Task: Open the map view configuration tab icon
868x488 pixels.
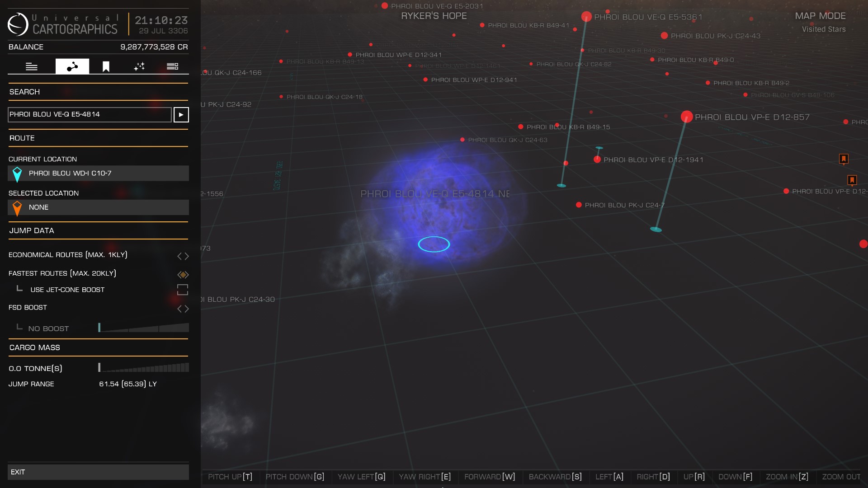Action: pyautogui.click(x=139, y=66)
